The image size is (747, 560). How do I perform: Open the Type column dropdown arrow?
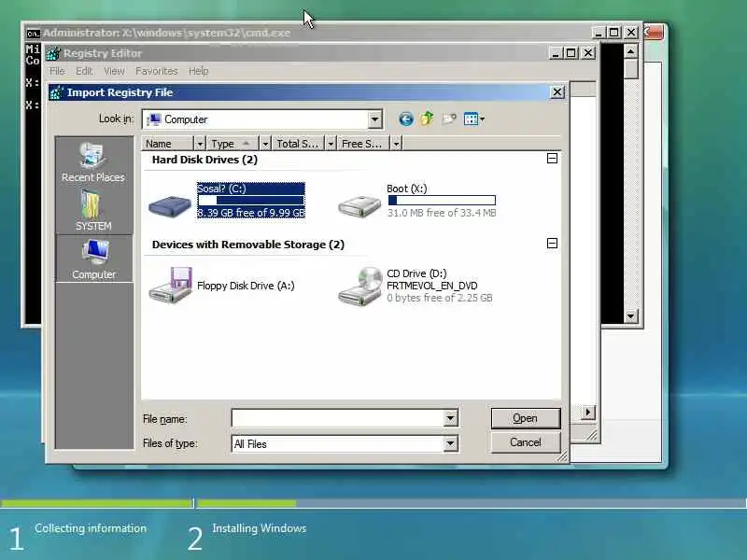[x=265, y=144]
